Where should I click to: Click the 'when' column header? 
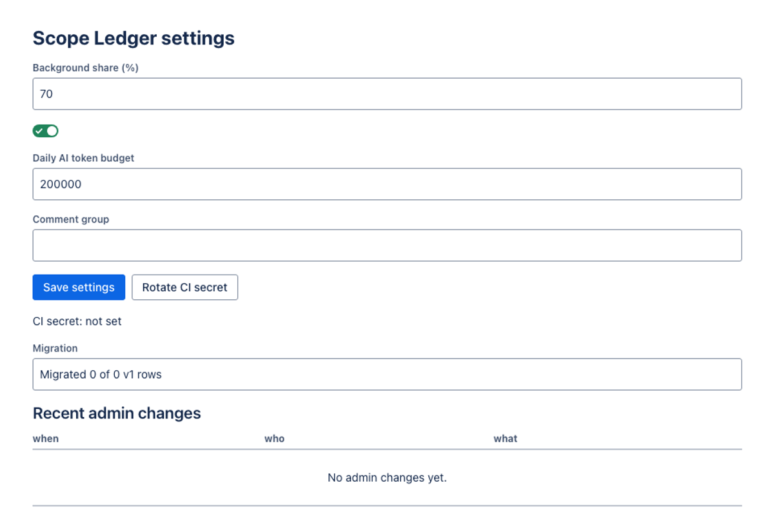[x=46, y=438]
